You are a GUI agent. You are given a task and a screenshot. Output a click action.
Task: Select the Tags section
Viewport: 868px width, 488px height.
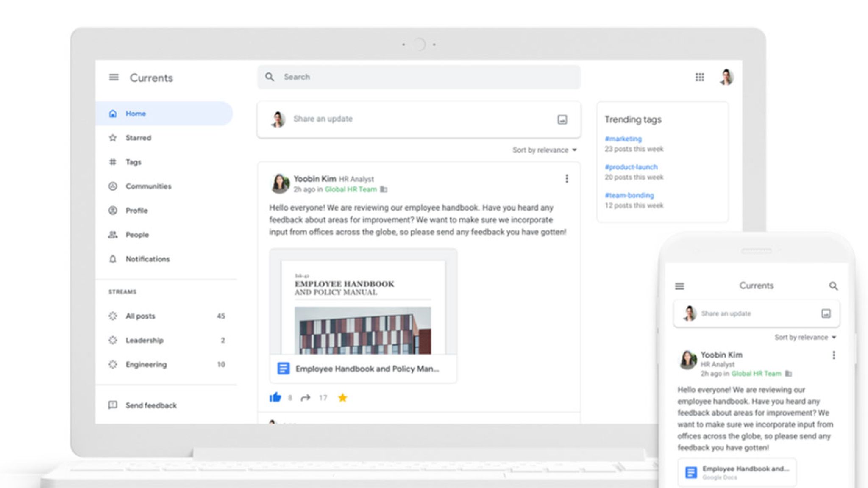pos(134,162)
